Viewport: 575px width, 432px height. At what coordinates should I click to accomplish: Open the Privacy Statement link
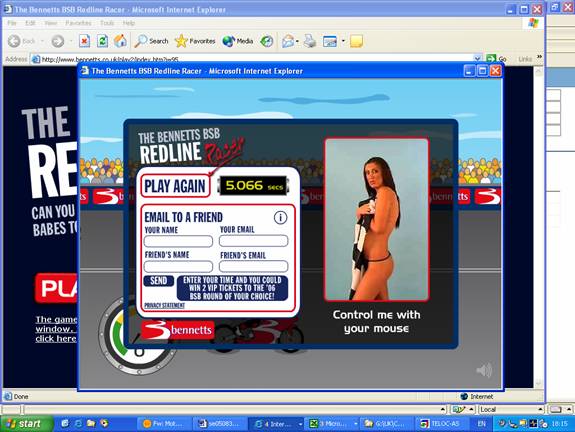point(164,305)
